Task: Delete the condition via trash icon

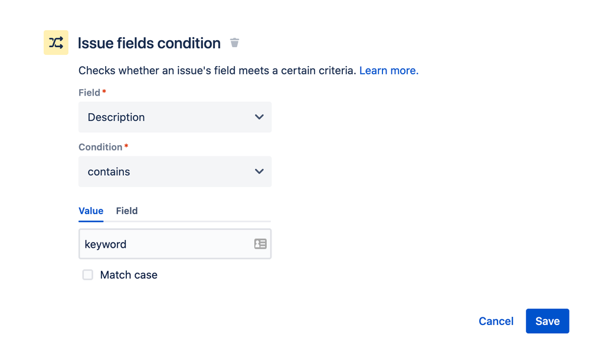Action: tap(234, 42)
